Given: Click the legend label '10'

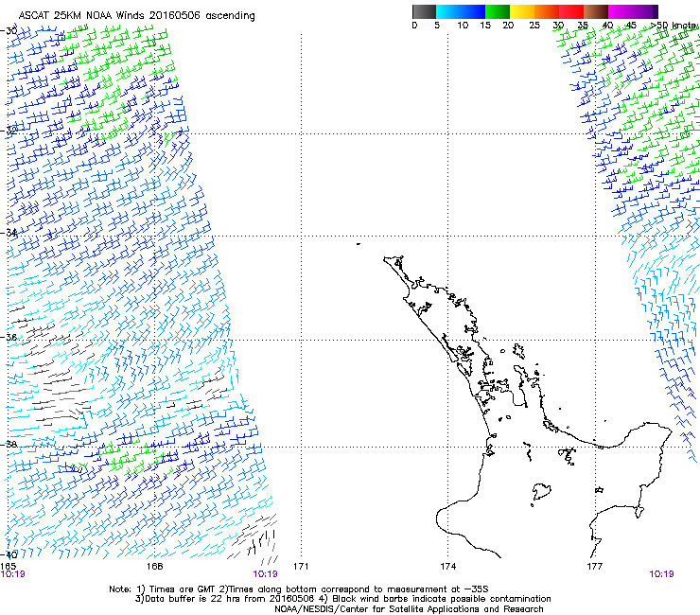Looking at the screenshot, I should tap(463, 26).
